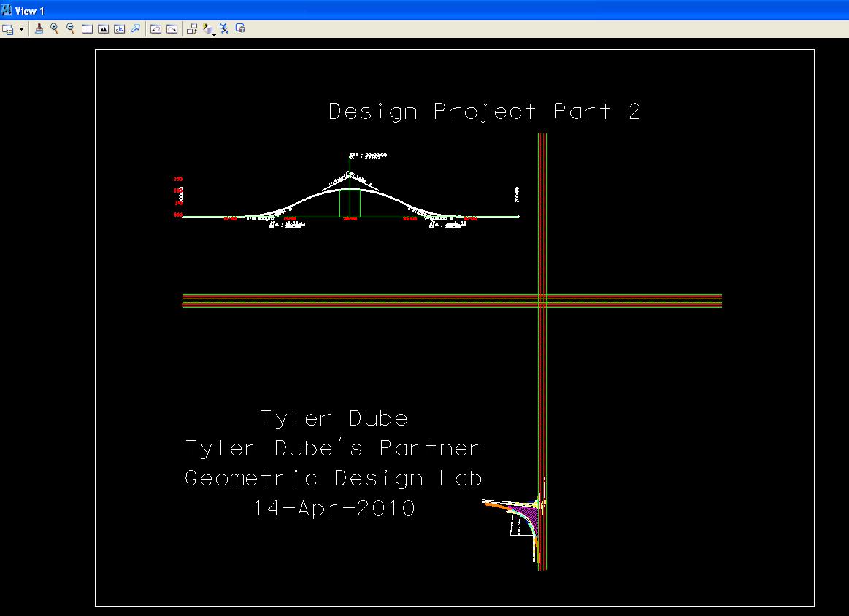Click the Update View brush icon
The width and height of the screenshot is (849, 616).
click(39, 29)
